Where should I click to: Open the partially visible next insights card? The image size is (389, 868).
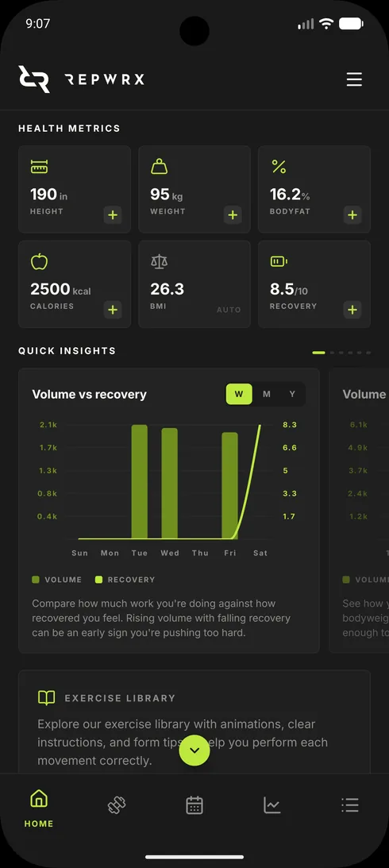coord(359,511)
